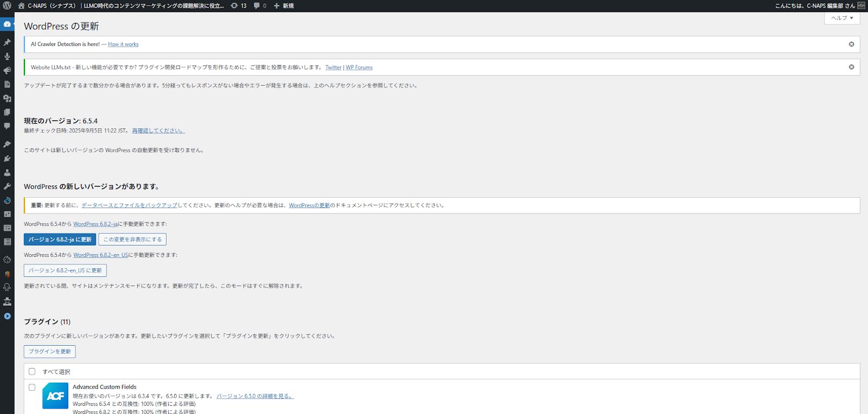
Task: Open the WordPress logo menu
Action: [x=7, y=5]
